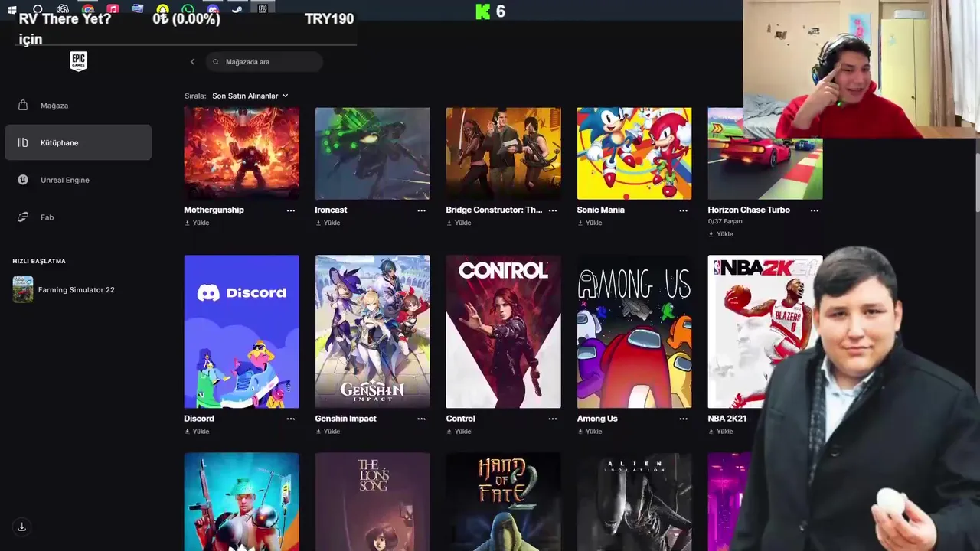This screenshot has width=980, height=551.
Task: Open the Among Us cover art
Action: 634,331
